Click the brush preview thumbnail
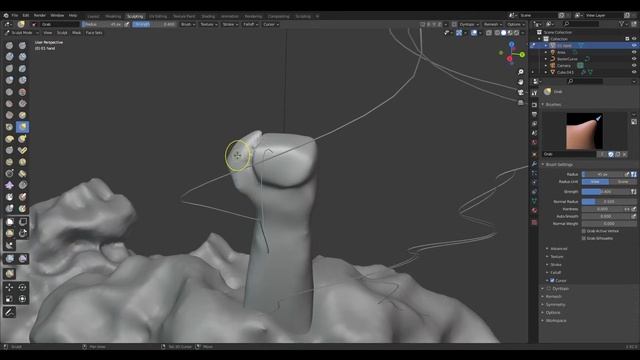640x360 pixels. pyautogui.click(x=584, y=131)
